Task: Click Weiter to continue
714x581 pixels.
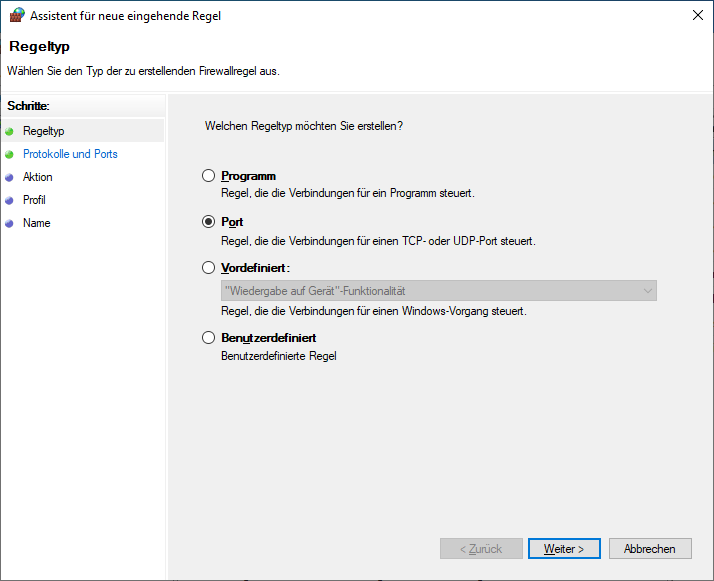Action: [563, 549]
